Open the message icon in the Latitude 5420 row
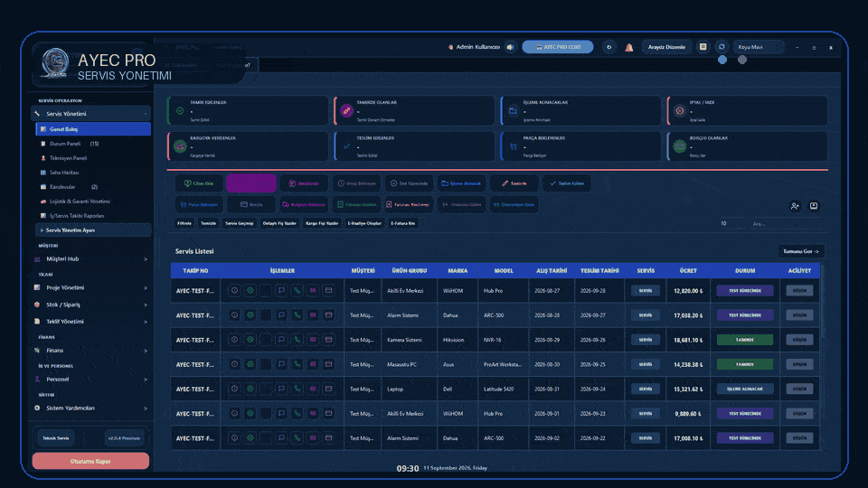 pyautogui.click(x=281, y=389)
